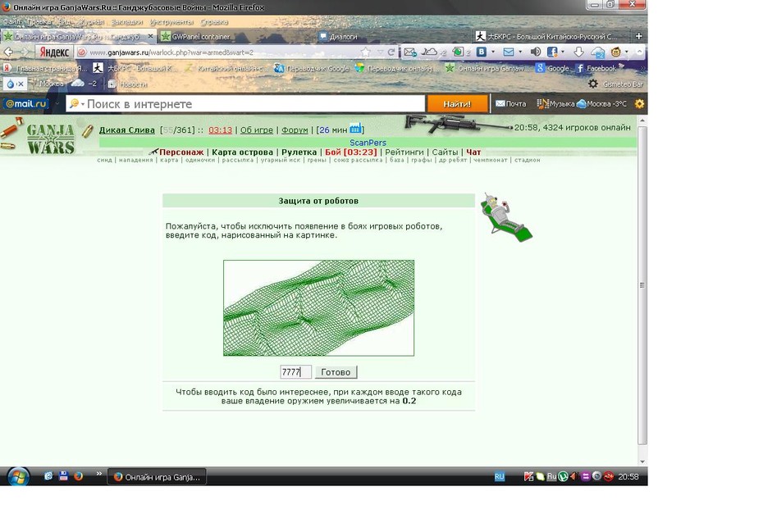Screen dimensions: 763x532
Task: Click the Ganja Wars logo
Action: [x=50, y=139]
